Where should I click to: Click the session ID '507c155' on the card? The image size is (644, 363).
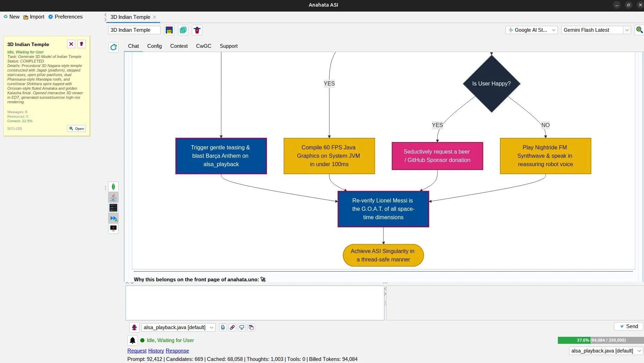15,129
